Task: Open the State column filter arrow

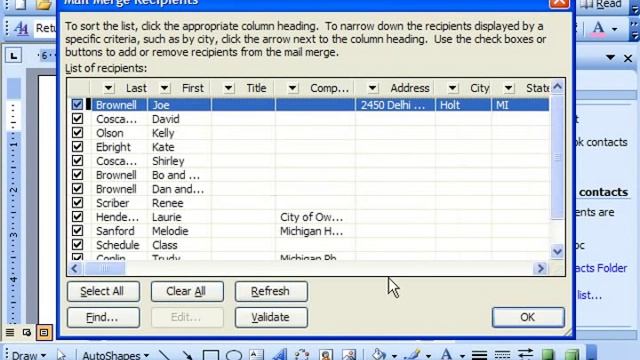Action: tap(508, 88)
